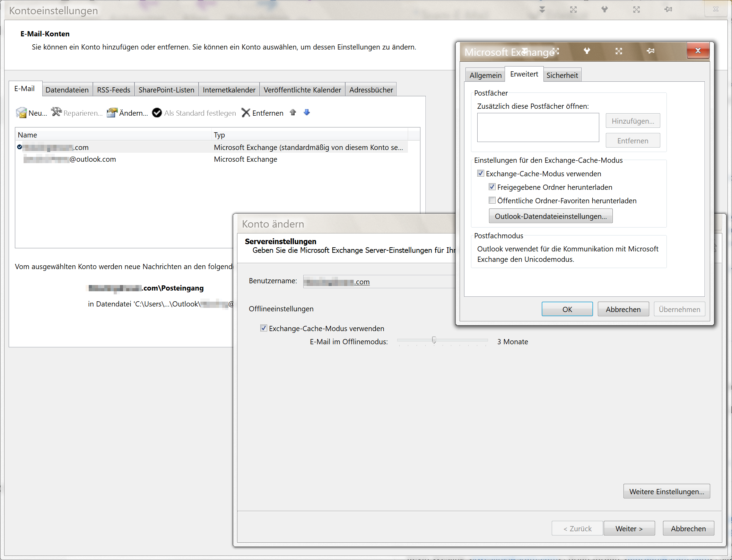This screenshot has width=732, height=560.
Task: Click Abbrechen in Microsoft Exchange dialog
Action: 623,309
